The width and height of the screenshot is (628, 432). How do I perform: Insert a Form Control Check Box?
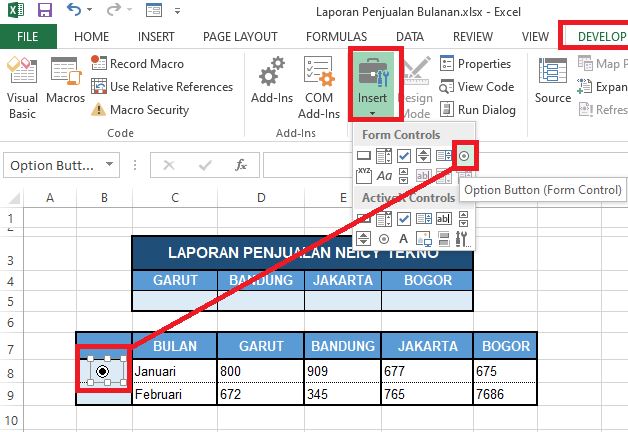coord(404,155)
